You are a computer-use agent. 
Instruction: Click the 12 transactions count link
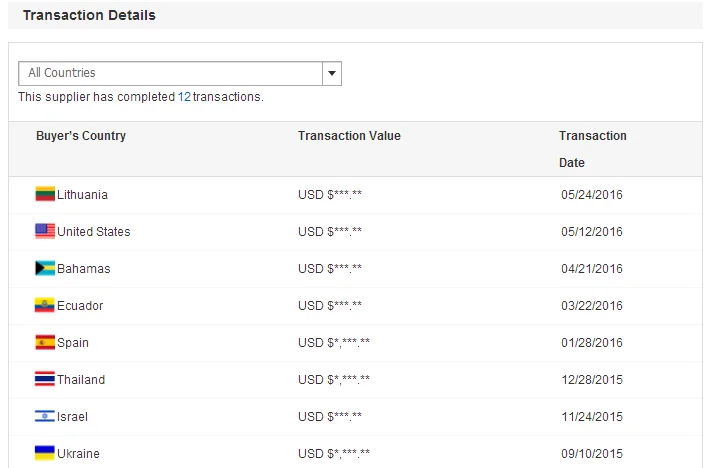tap(184, 97)
